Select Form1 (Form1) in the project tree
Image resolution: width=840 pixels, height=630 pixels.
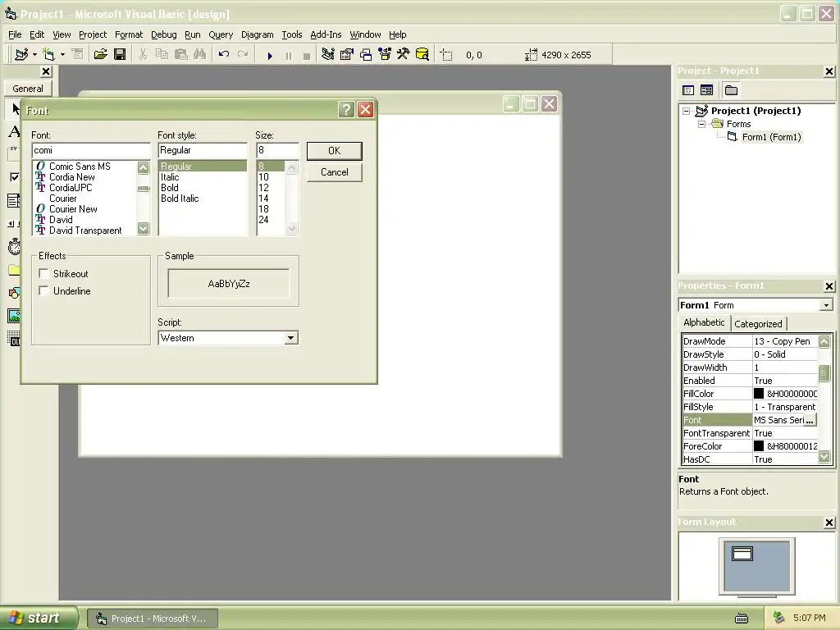771,137
